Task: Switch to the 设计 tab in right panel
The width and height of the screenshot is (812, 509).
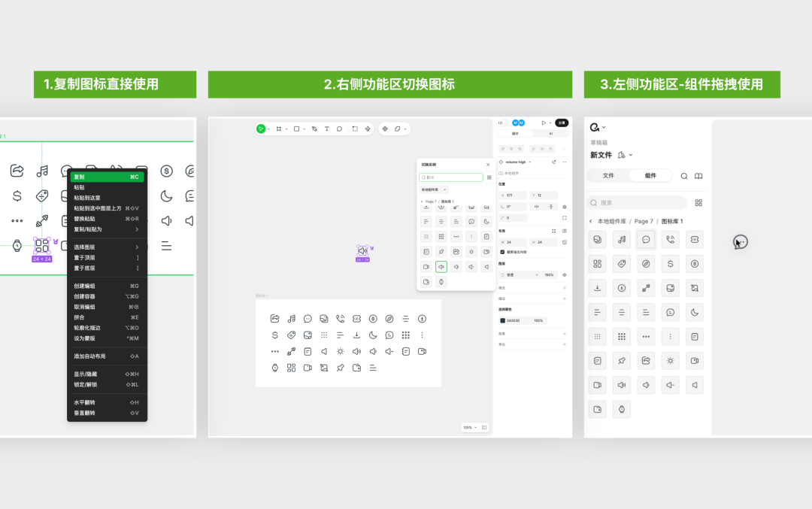Action: 515,134
